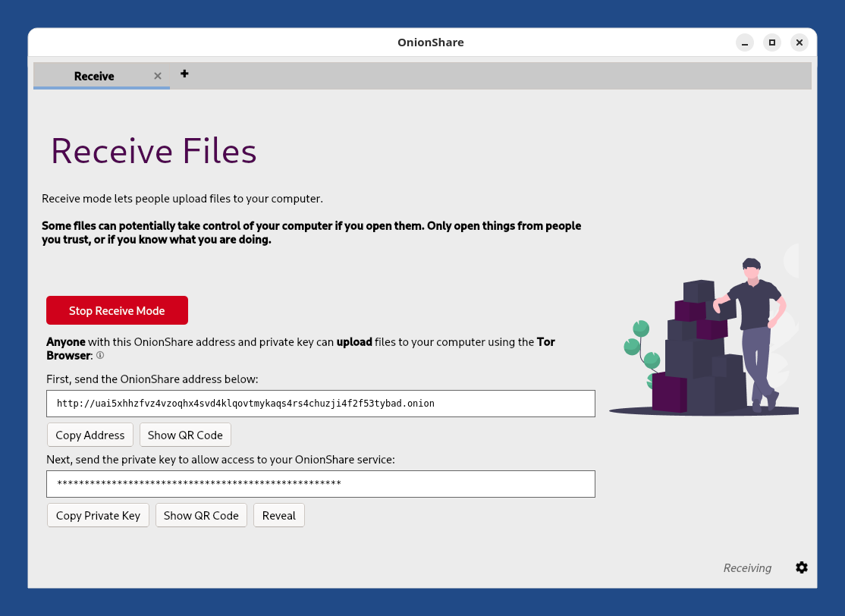Screen dimensions: 845x616
Task: Click the Copy Address button
Action: pyautogui.click(x=90, y=435)
